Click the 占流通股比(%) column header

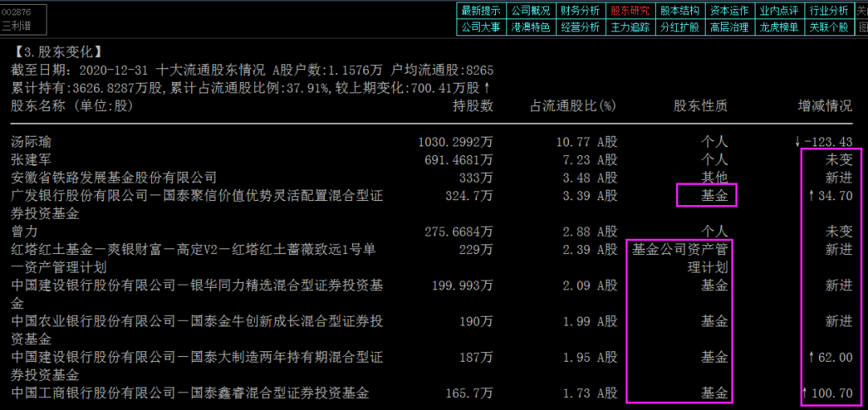point(573,106)
